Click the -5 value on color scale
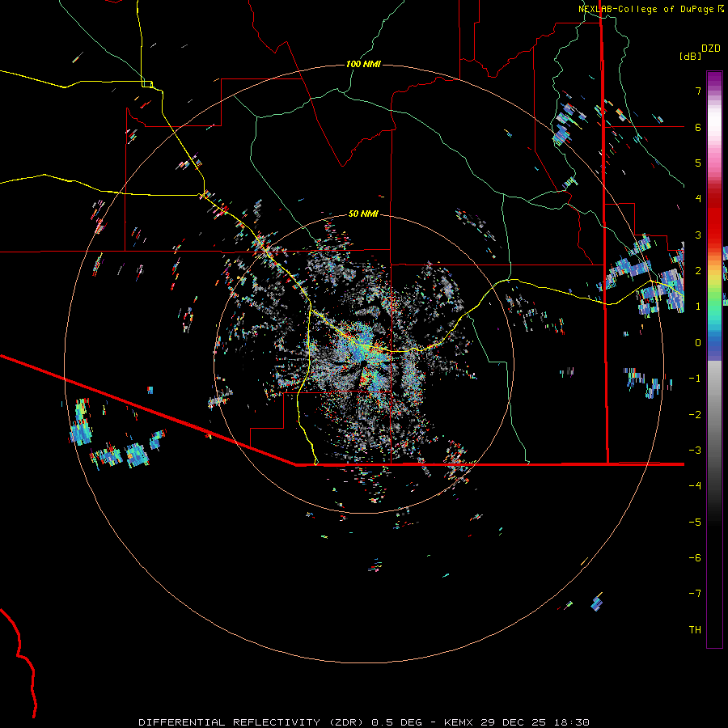The width and height of the screenshot is (728, 728). point(695,523)
